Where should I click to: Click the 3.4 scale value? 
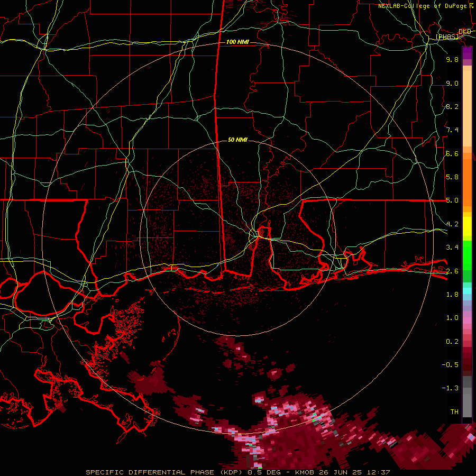(x=452, y=248)
